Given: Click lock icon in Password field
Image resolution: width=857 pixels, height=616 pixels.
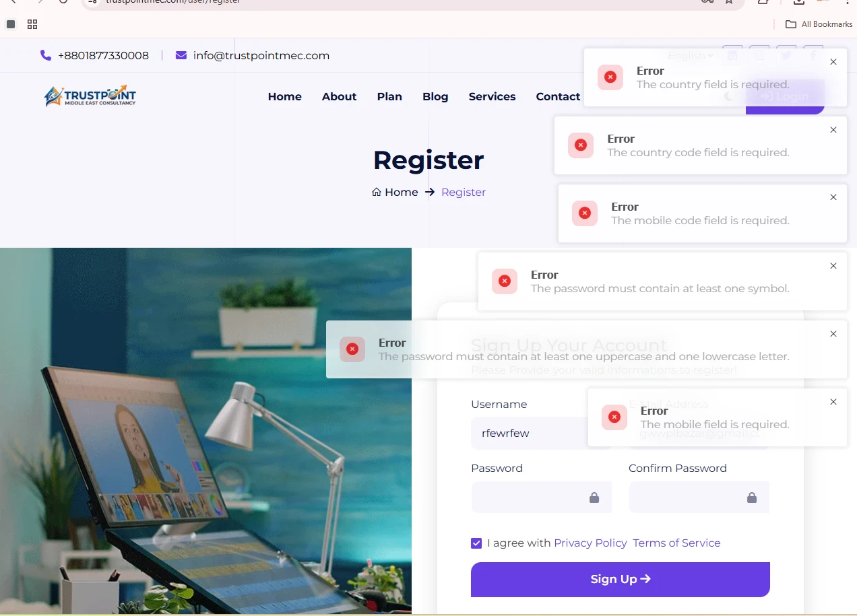Looking at the screenshot, I should (x=594, y=498).
